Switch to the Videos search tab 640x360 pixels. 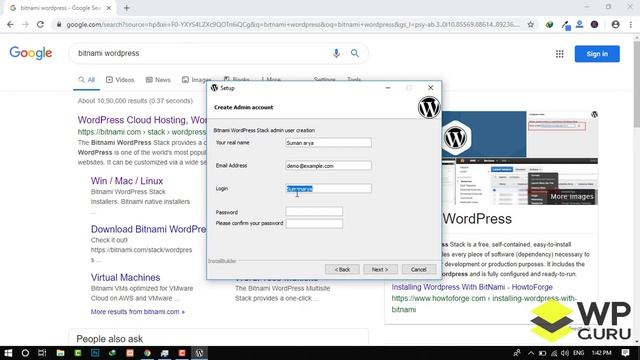120,80
